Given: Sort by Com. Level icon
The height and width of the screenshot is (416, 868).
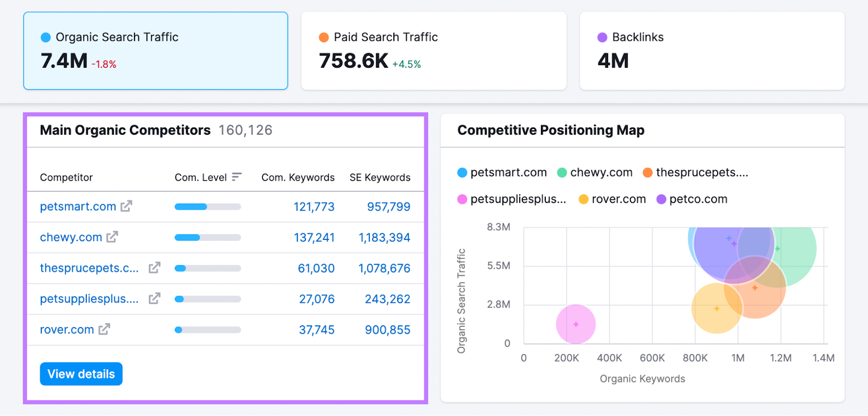Looking at the screenshot, I should 237,177.
